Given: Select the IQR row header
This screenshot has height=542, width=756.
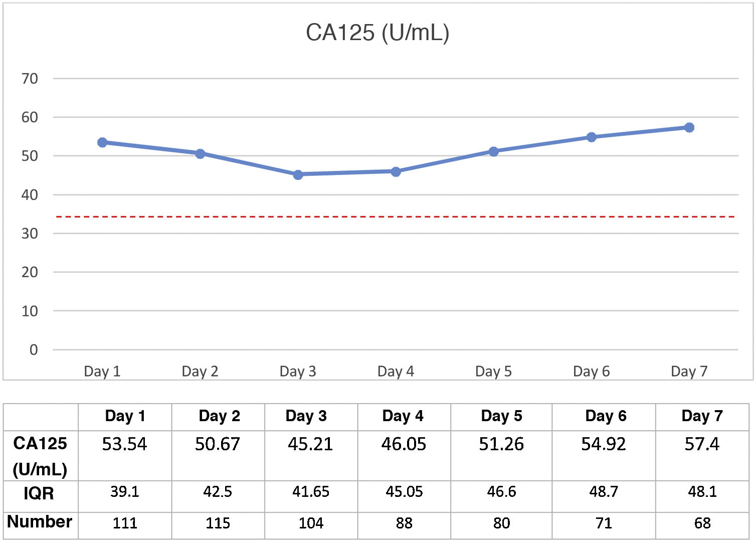Looking at the screenshot, I should click(39, 494).
